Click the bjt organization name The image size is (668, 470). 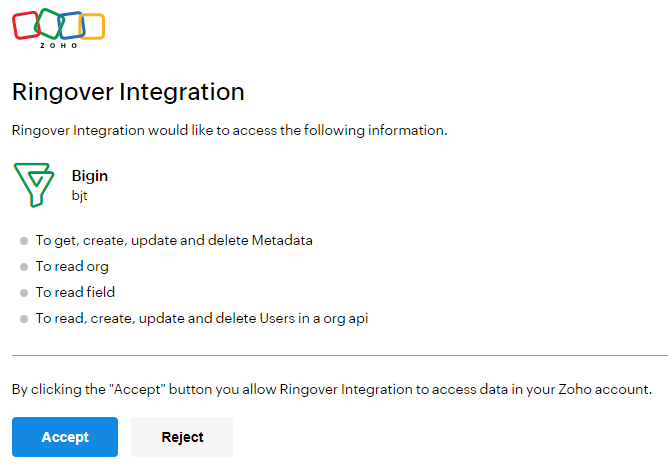(x=80, y=196)
